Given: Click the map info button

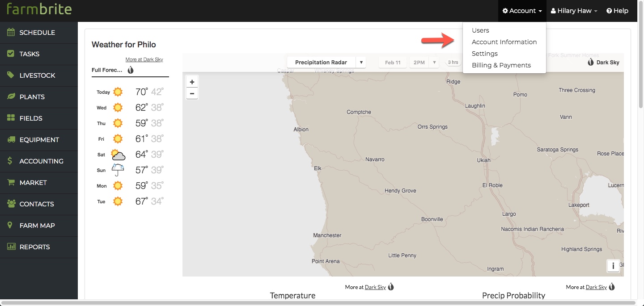Looking at the screenshot, I should tap(613, 266).
